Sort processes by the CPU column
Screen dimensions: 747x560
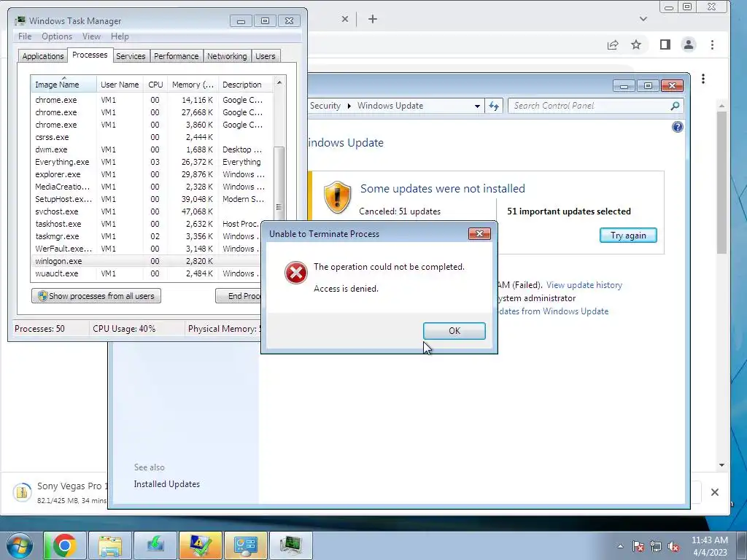click(155, 85)
